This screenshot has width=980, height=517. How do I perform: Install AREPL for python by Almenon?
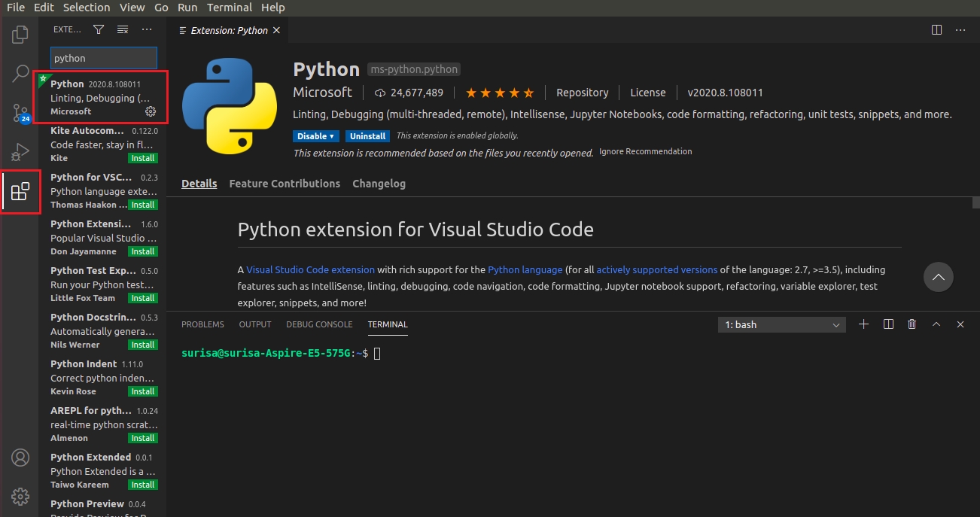click(142, 438)
